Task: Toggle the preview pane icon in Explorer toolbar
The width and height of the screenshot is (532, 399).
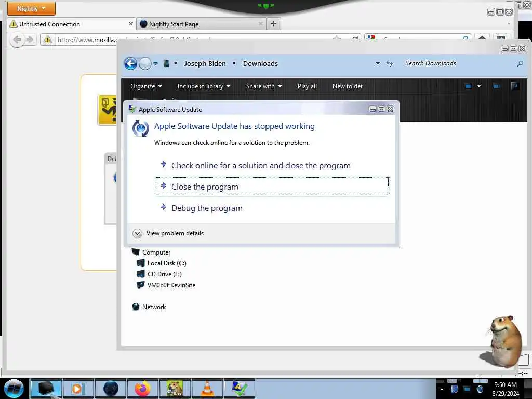Action: 496,86
